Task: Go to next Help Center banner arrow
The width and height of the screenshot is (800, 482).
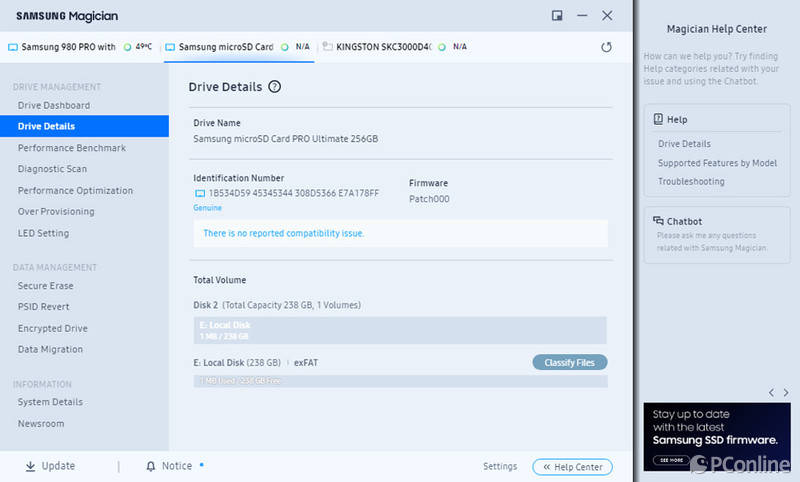Action: (x=786, y=392)
